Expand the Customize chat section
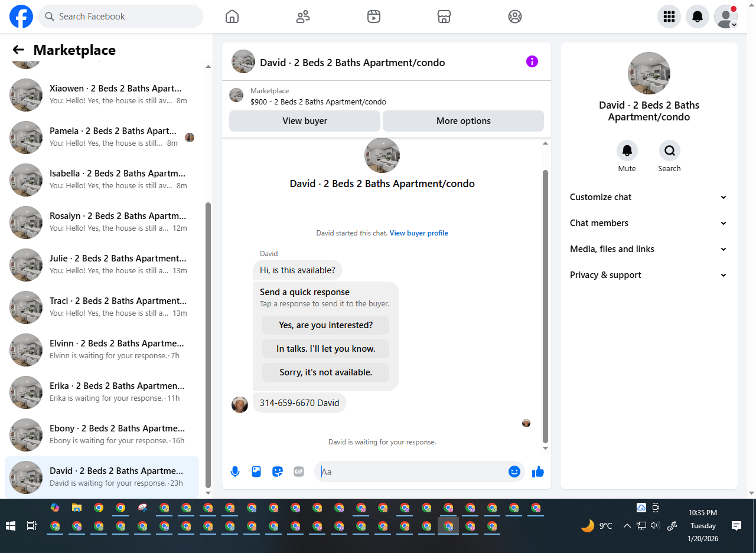Viewport: 756px width, 553px height. 649,197
